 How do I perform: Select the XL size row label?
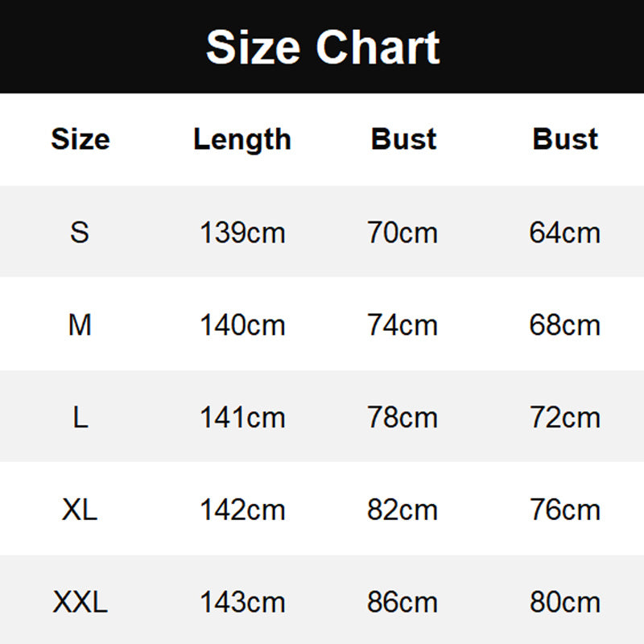(x=80, y=510)
